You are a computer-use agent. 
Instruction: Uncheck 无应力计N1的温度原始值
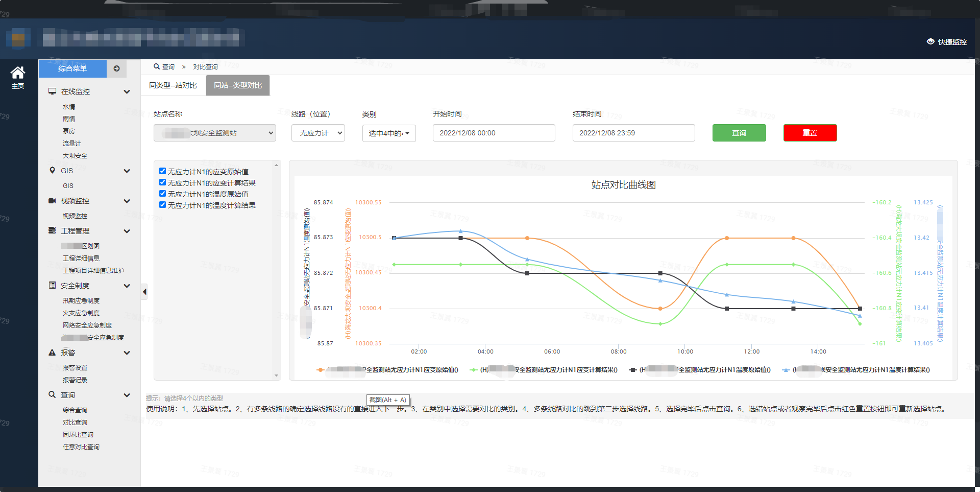[x=162, y=194]
